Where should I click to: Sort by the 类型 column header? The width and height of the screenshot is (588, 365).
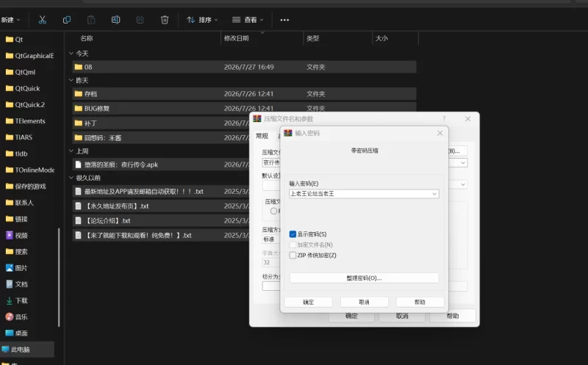point(313,38)
